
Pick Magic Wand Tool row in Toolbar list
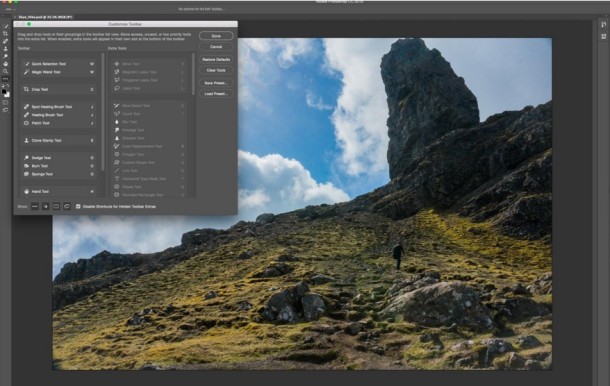point(59,72)
